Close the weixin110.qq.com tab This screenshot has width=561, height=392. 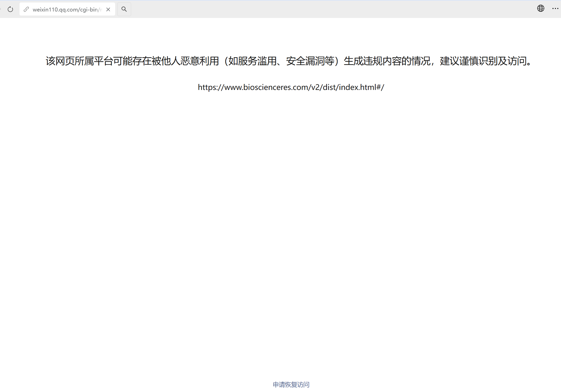108,9
